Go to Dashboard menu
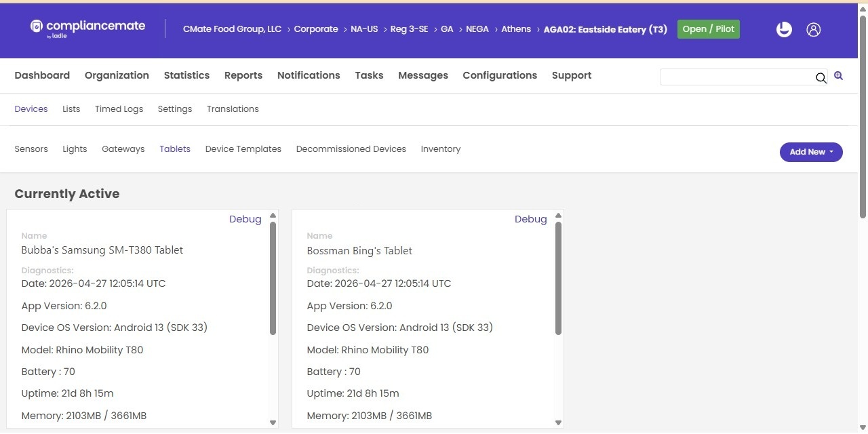This screenshot has height=434, width=868. pos(42,75)
